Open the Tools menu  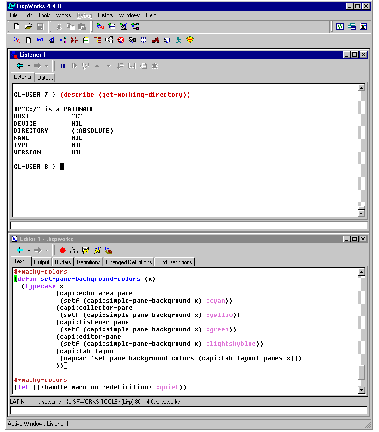[44, 15]
